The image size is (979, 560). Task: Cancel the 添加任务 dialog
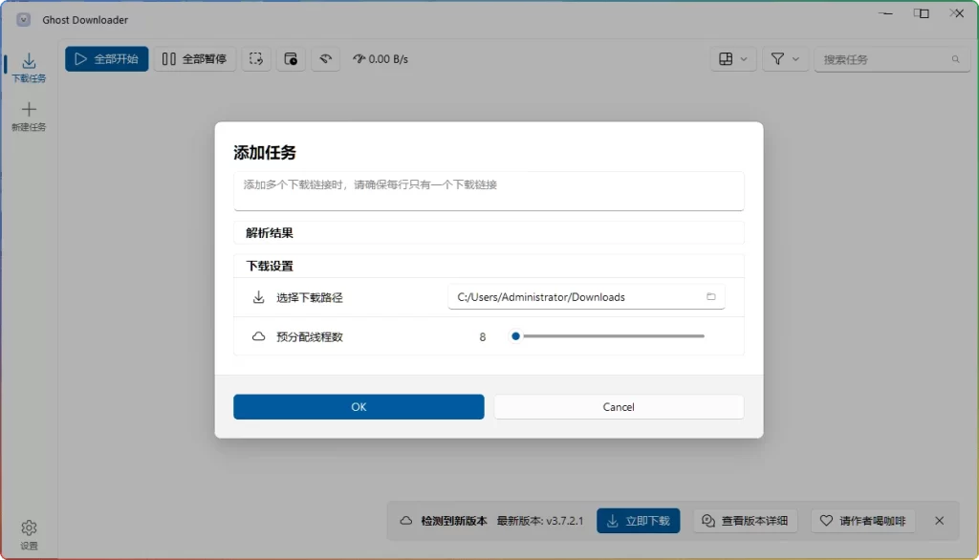(618, 406)
